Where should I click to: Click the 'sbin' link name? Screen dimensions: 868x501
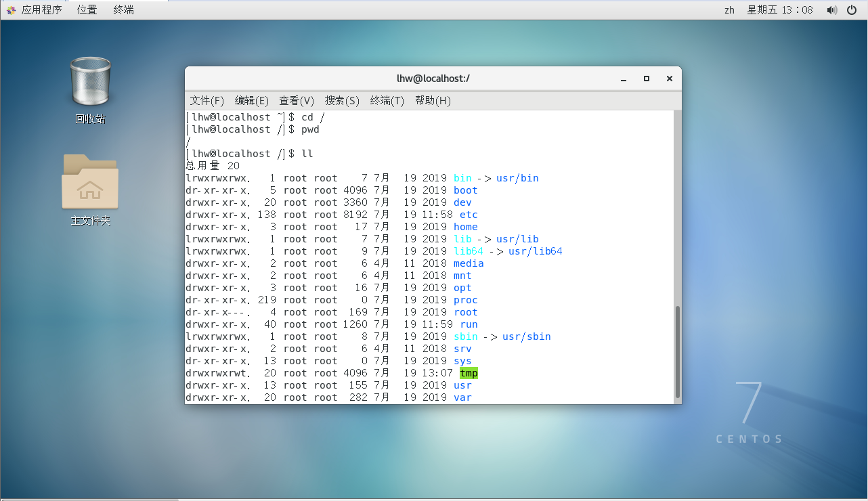pyautogui.click(x=466, y=336)
